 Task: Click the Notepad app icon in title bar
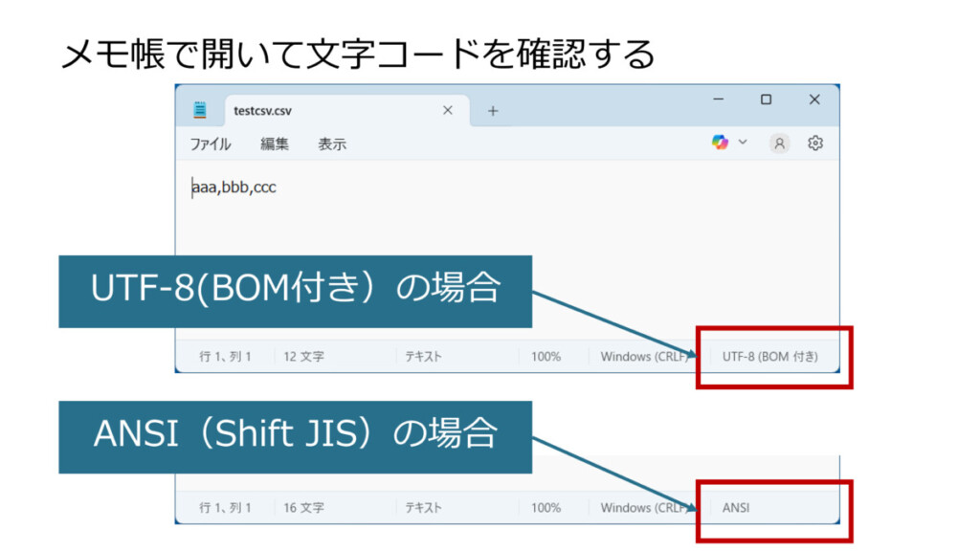pos(200,110)
